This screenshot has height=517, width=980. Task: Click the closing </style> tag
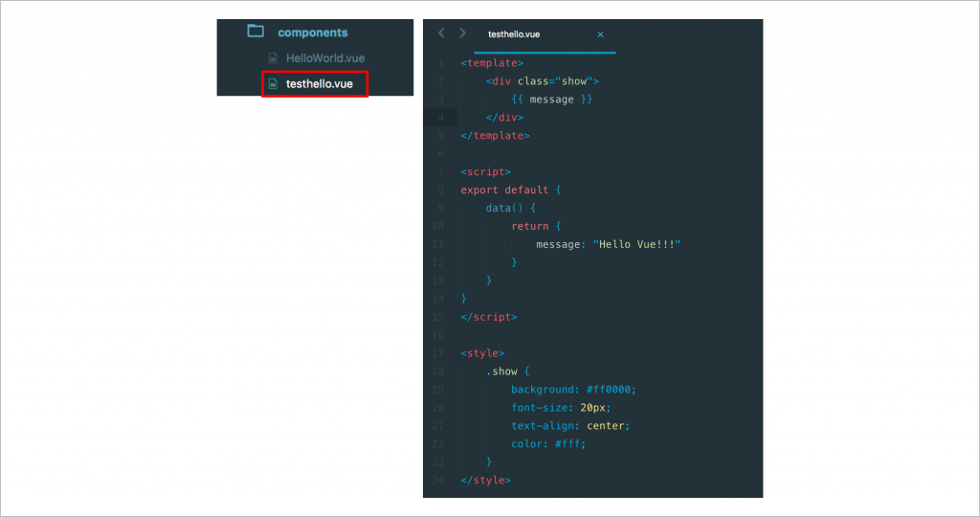coord(485,480)
